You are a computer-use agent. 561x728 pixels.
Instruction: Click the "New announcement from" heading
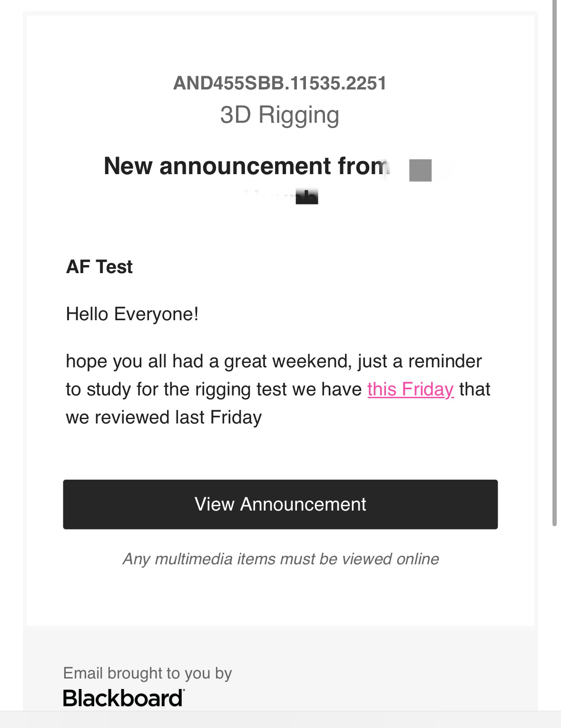tap(246, 166)
